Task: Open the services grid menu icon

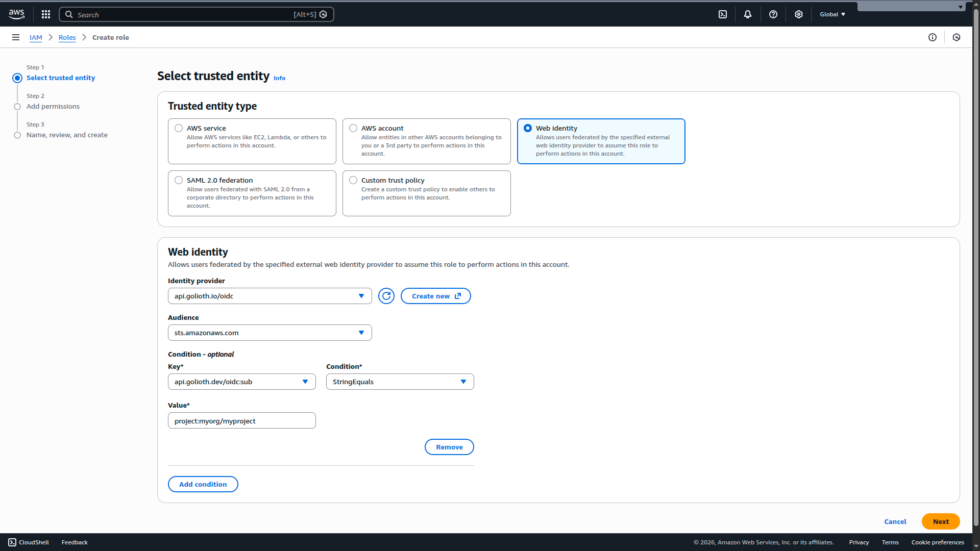Action: pos(46,14)
